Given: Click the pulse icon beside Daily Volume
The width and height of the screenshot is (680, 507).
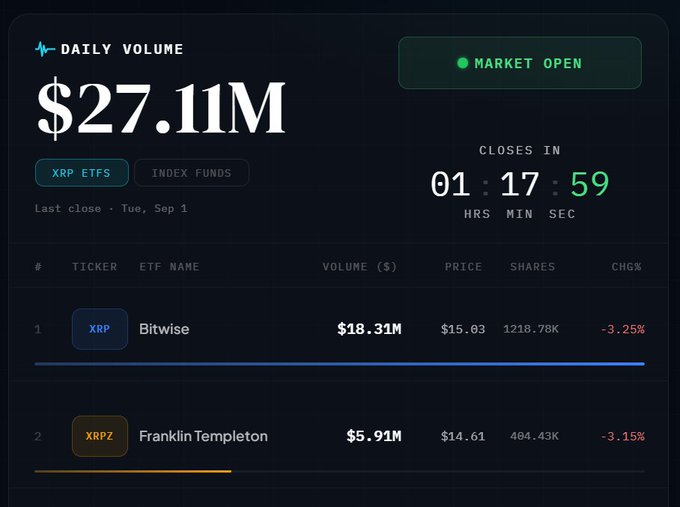Looking at the screenshot, I should (x=45, y=49).
